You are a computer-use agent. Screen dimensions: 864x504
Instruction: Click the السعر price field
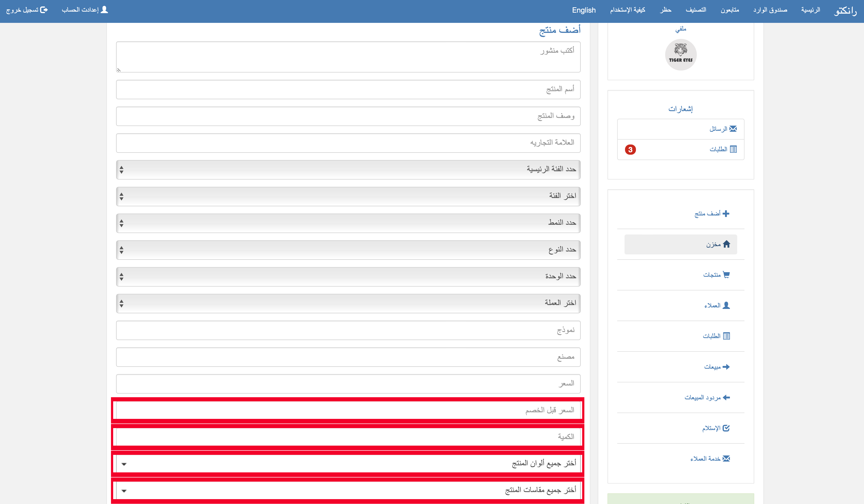click(x=348, y=384)
